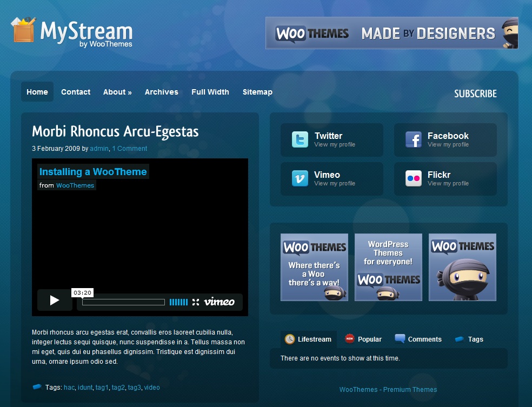Screen dimensions: 532x407
Task: Click the Installing a WooTheme video title
Action: pyautogui.click(x=93, y=172)
